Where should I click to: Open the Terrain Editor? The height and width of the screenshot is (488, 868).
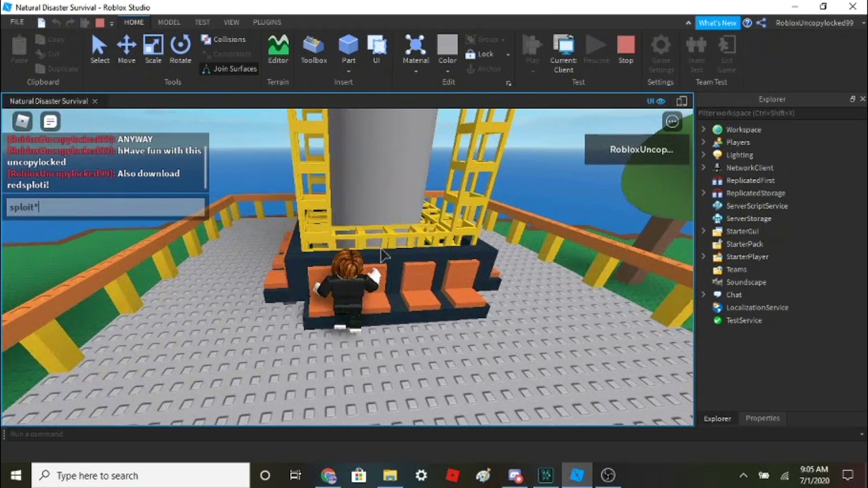278,50
